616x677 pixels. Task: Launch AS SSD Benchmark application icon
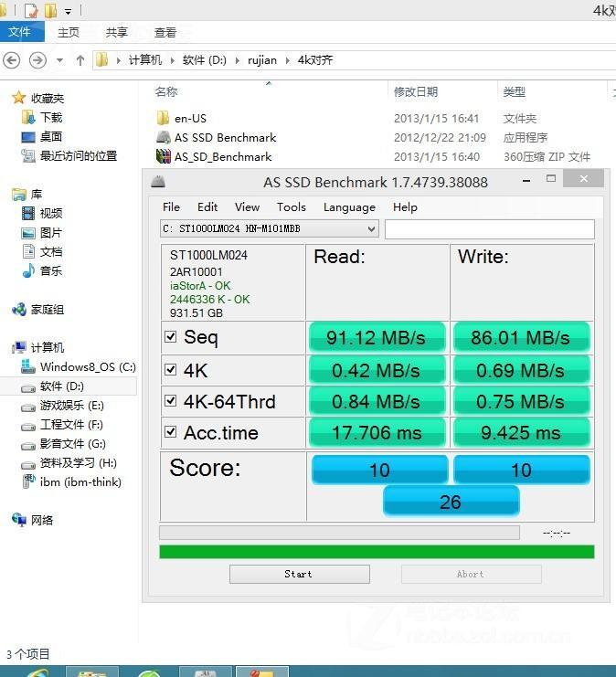pos(164,137)
